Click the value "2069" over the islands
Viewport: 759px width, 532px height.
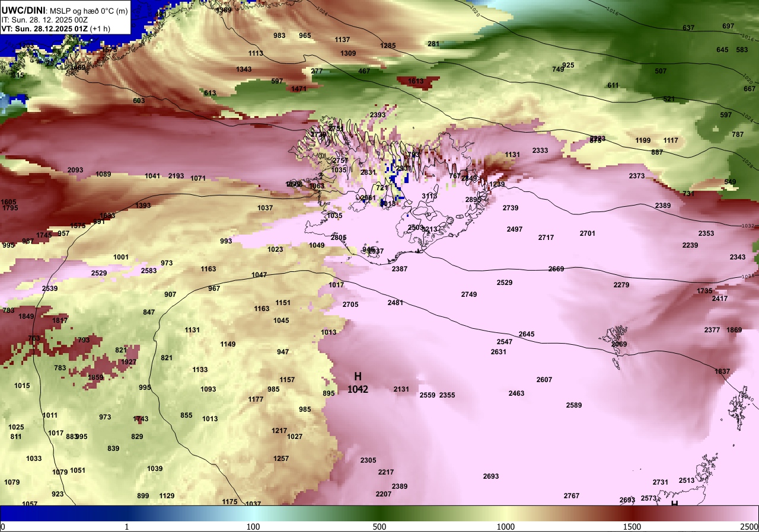(x=619, y=344)
